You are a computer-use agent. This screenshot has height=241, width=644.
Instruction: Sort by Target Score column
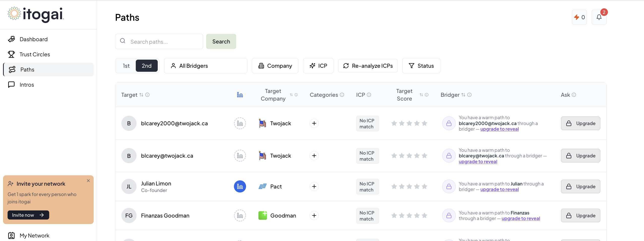pyautogui.click(x=421, y=95)
